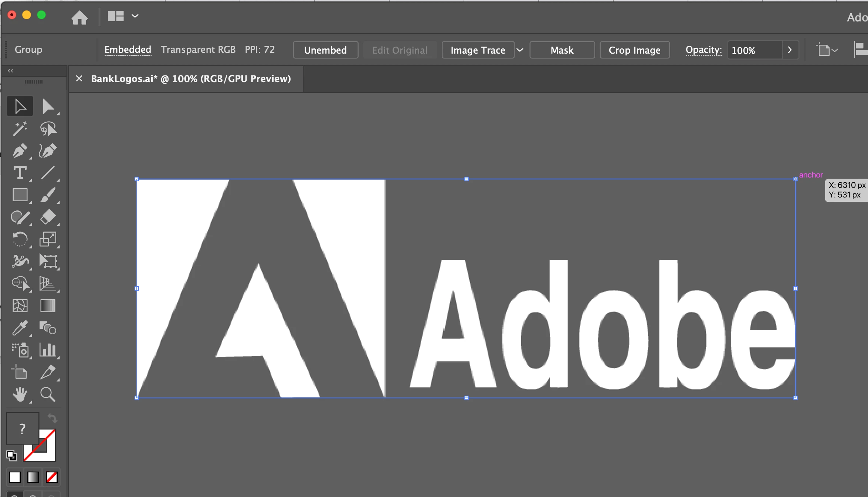The image size is (868, 497).
Task: Expand the Opacity slider arrow
Action: [790, 50]
